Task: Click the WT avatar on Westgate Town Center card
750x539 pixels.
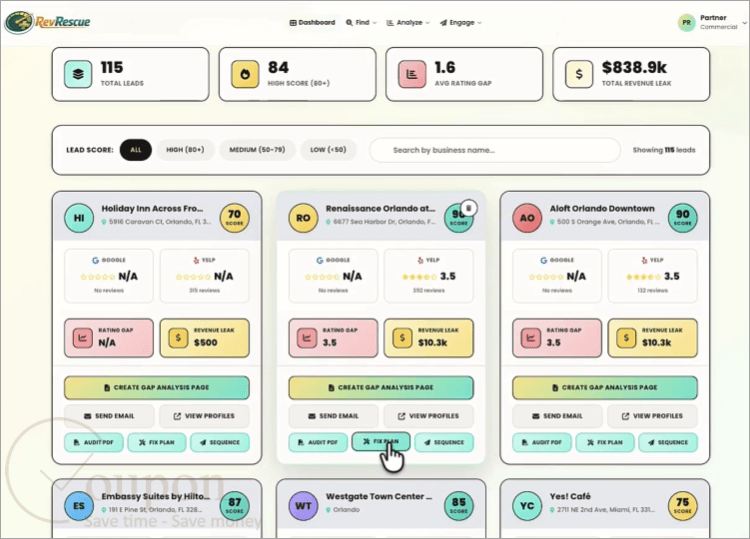Action: pos(303,506)
